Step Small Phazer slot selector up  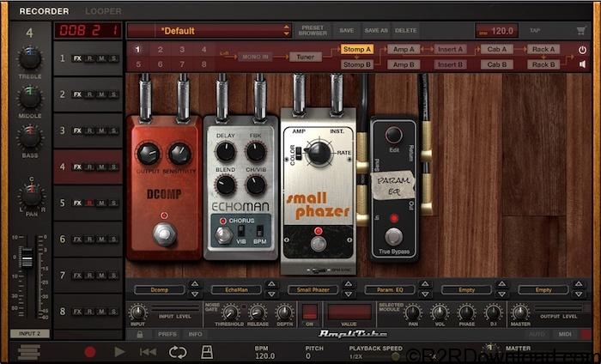[x=348, y=284]
